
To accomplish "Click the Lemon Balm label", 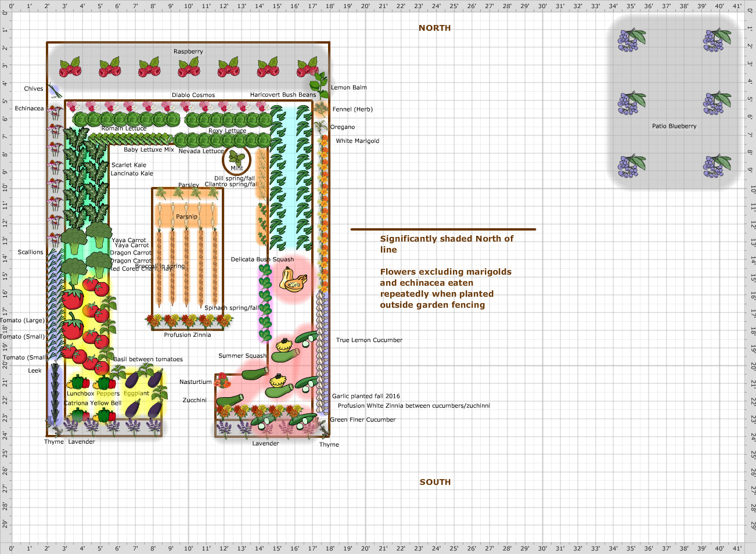I will (x=349, y=88).
